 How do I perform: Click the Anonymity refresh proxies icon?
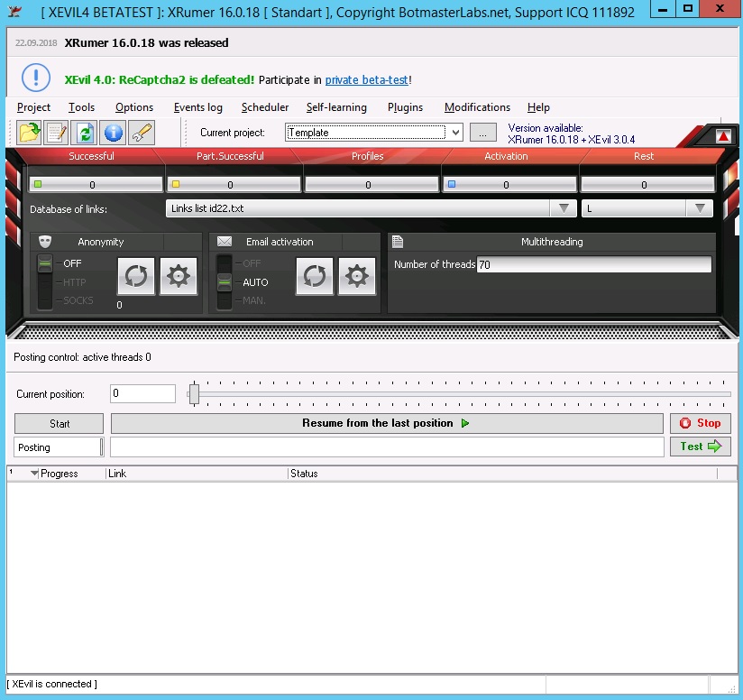tap(136, 276)
